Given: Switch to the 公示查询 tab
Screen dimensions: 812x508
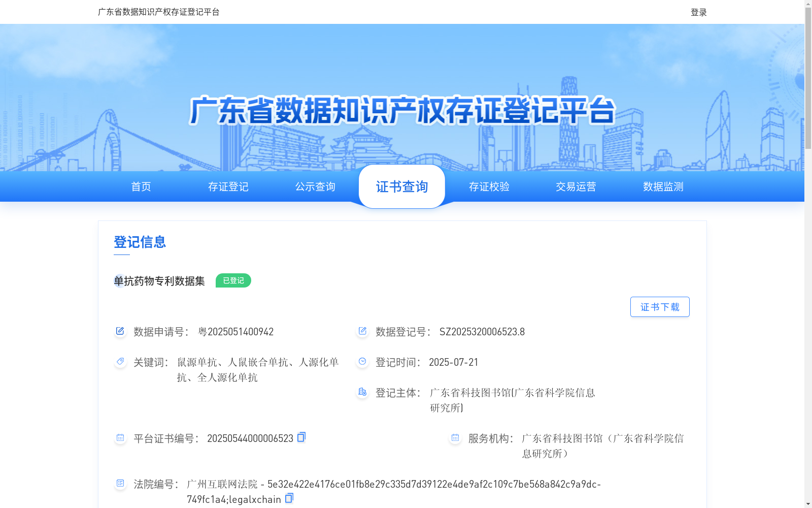Looking at the screenshot, I should pos(315,186).
